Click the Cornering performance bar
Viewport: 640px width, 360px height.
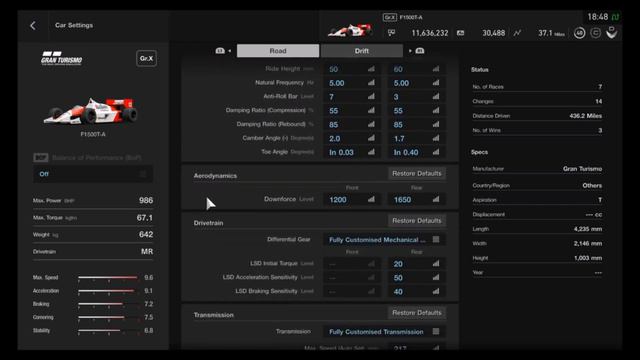pyautogui.click(x=108, y=317)
